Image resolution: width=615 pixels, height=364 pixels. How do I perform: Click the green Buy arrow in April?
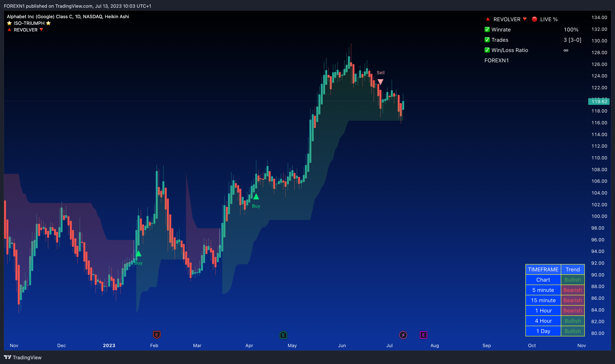pyautogui.click(x=256, y=196)
